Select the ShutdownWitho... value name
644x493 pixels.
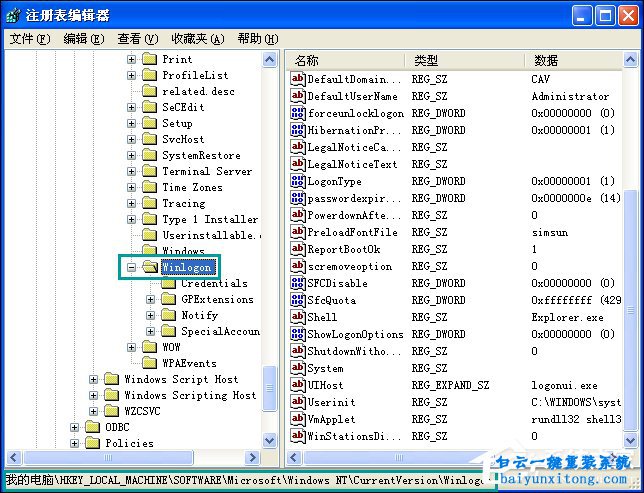pyautogui.click(x=354, y=351)
